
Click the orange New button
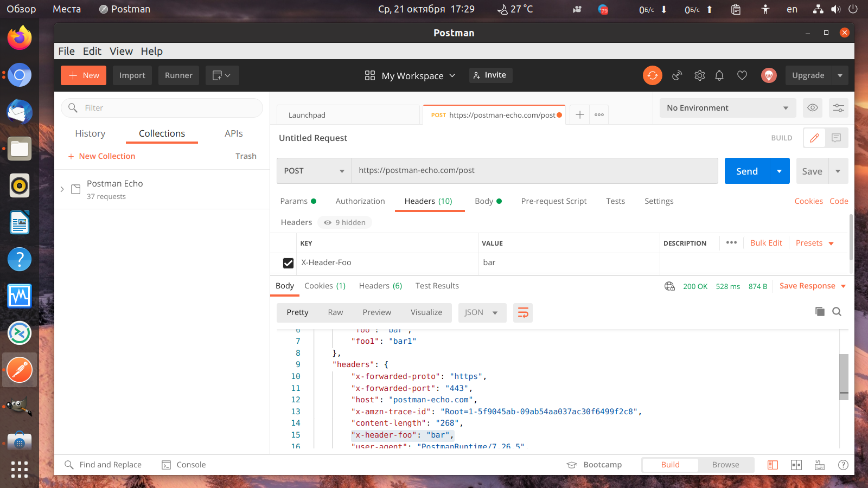[x=84, y=75]
